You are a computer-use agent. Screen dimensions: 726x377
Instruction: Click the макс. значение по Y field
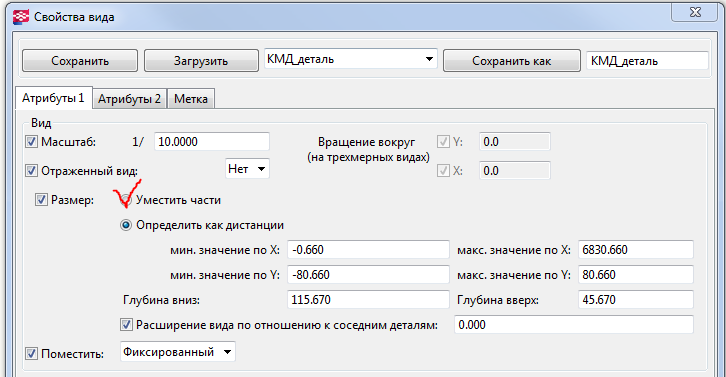coord(636,275)
